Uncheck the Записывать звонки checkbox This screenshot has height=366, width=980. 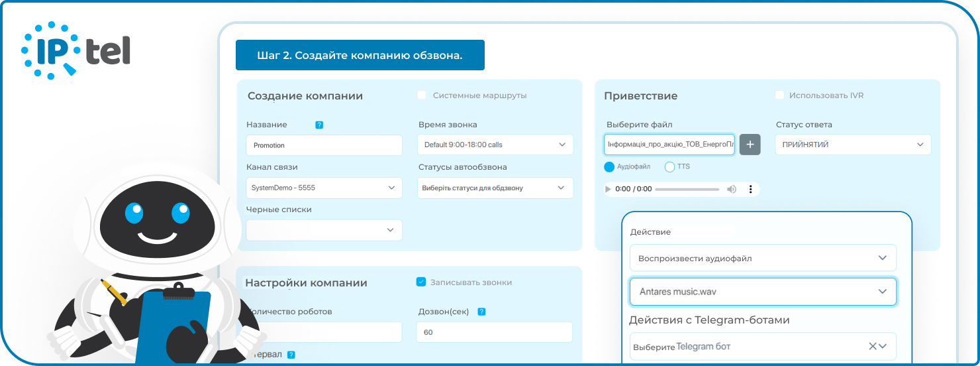pos(420,282)
